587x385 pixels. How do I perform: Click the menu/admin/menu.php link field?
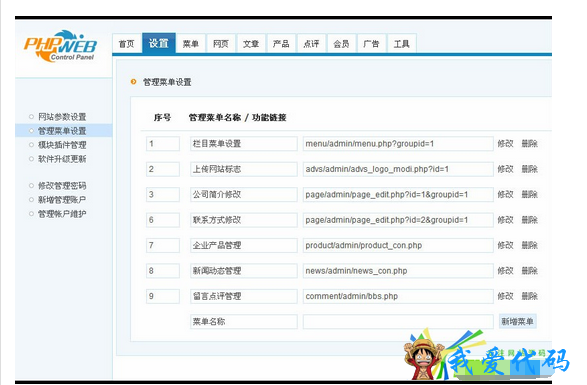[398, 144]
